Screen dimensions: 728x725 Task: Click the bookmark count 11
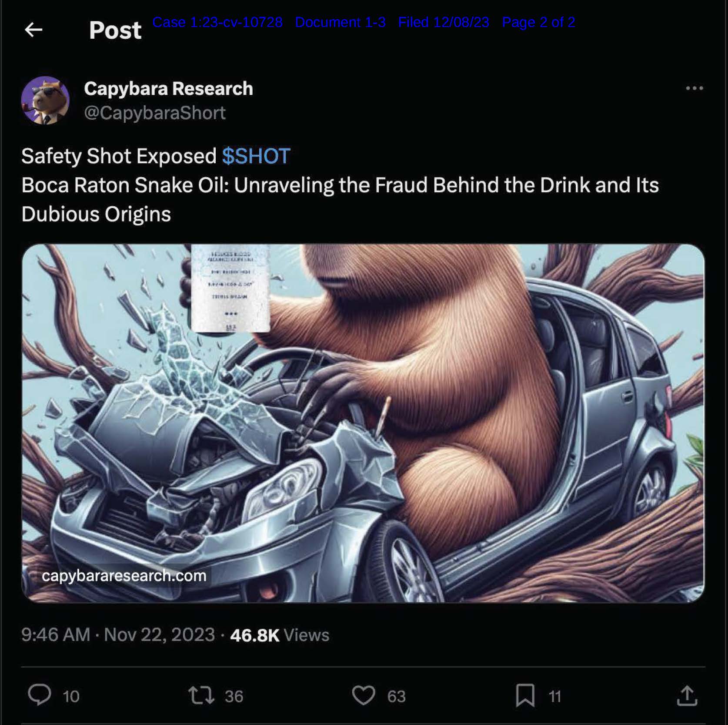coord(554,697)
